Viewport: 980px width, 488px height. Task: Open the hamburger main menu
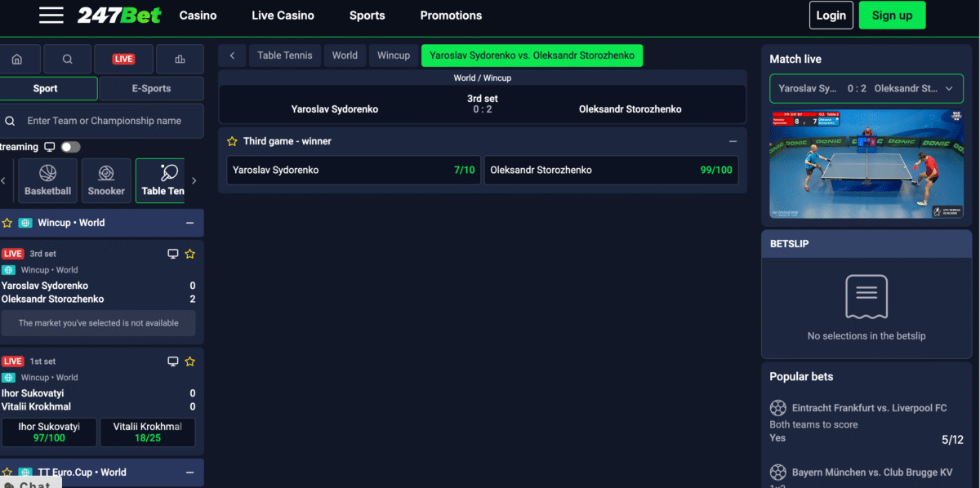(x=51, y=16)
